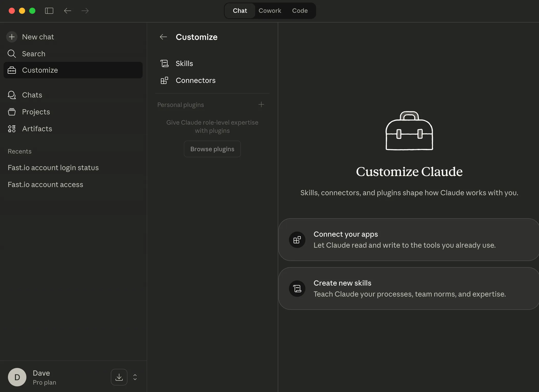Image resolution: width=539 pixels, height=392 pixels.
Task: Open recent chat Fast.io account login status
Action: tap(53, 168)
